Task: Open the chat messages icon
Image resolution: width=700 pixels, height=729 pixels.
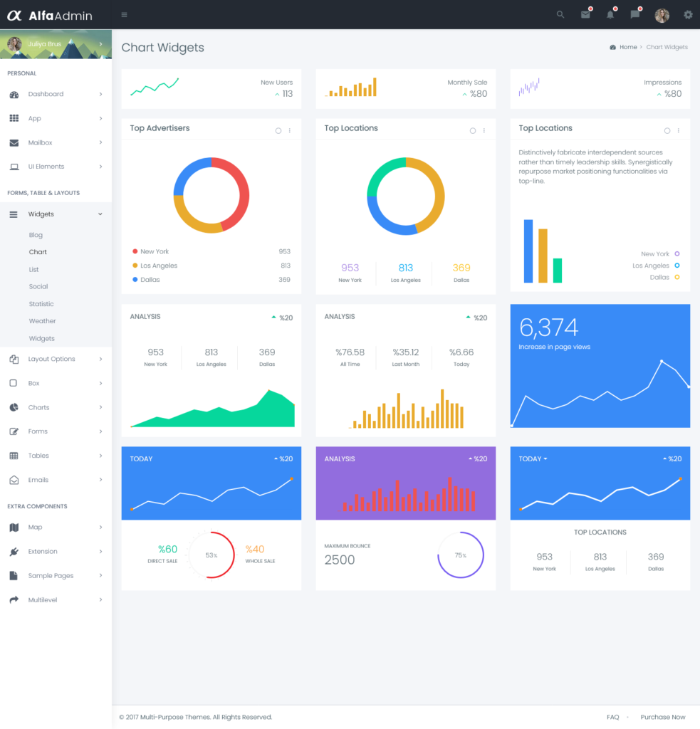Action: point(636,14)
